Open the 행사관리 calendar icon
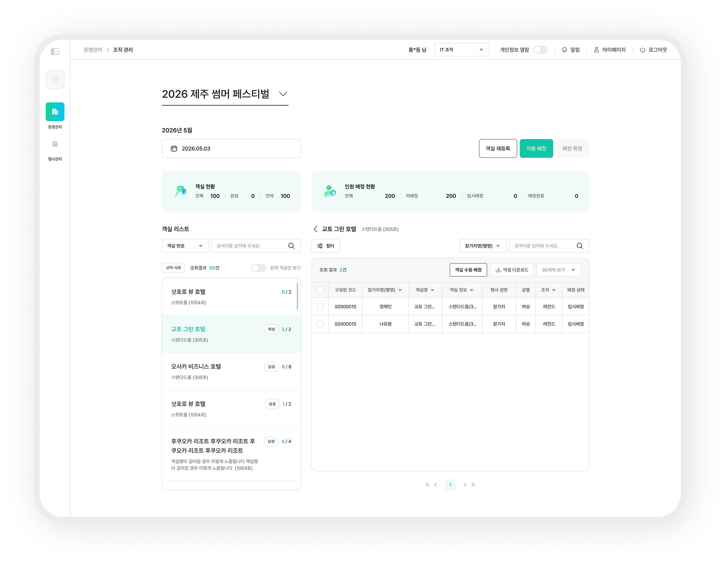728x564 pixels. tap(55, 144)
